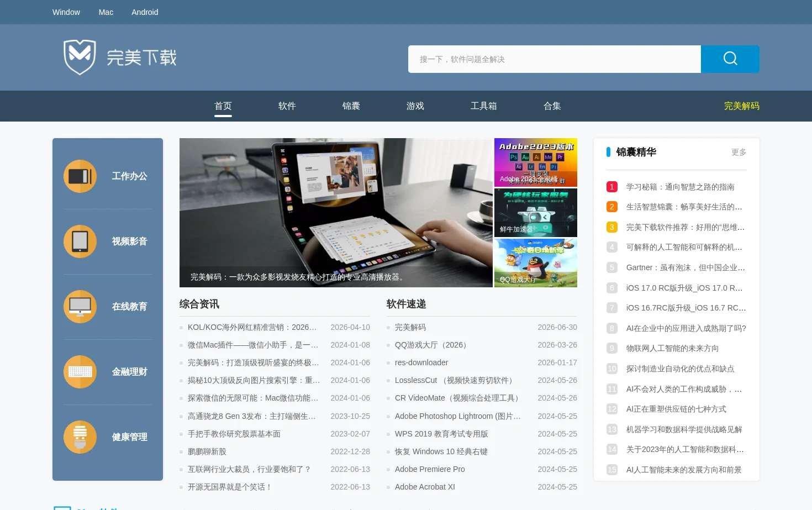Open res-downloader software entry
Viewport: 812px width, 510px height.
click(421, 363)
